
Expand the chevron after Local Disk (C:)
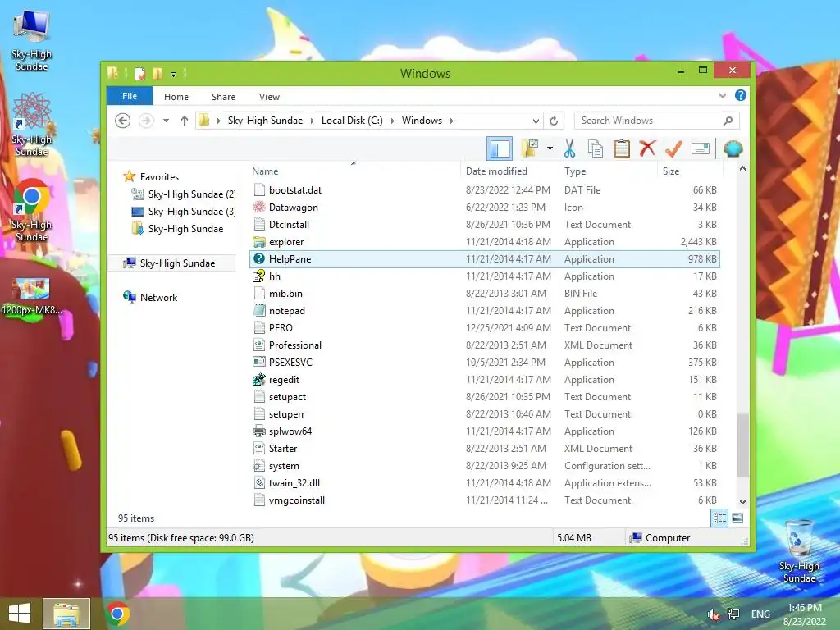point(393,121)
